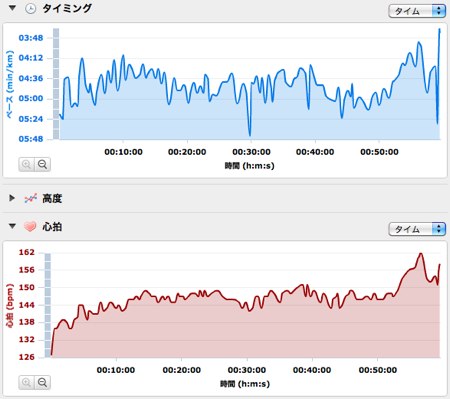Click 00:40:00 label on heart rate chart
The width and height of the screenshot is (450, 399).
pyautogui.click(x=312, y=370)
